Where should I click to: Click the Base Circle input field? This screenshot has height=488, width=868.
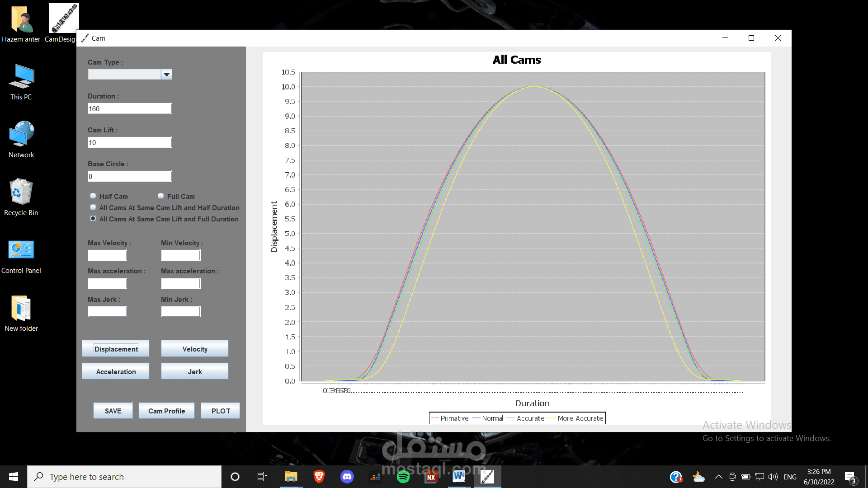[x=130, y=176]
